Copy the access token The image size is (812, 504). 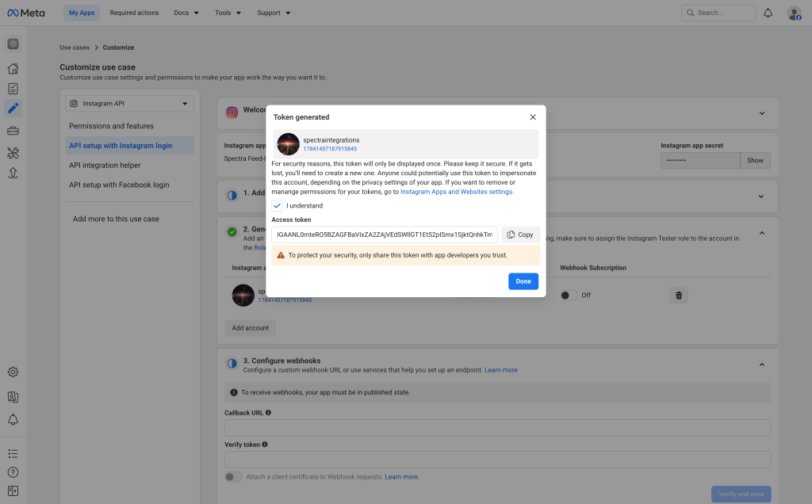520,235
